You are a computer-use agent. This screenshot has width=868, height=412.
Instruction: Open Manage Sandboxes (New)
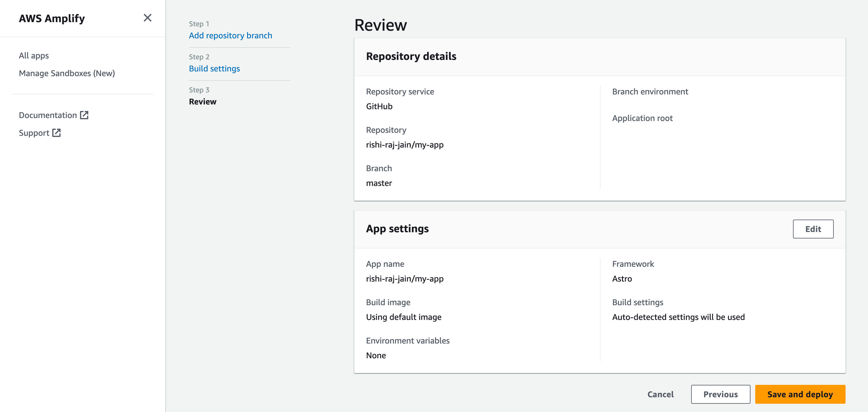tap(67, 73)
